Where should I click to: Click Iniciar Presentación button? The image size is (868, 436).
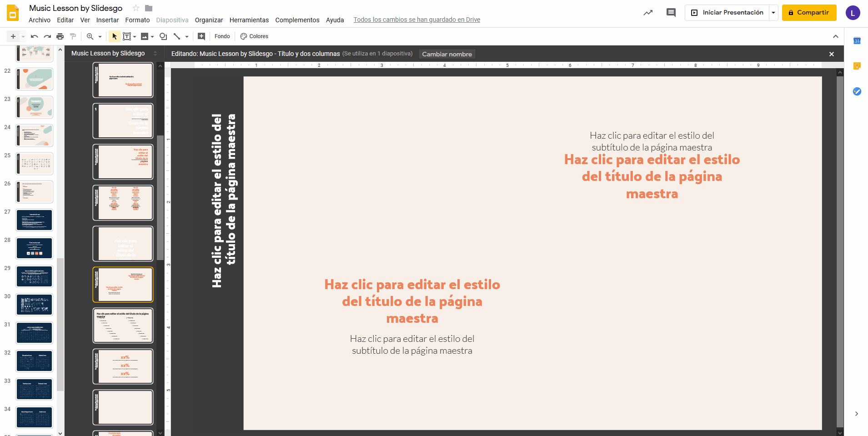[727, 13]
